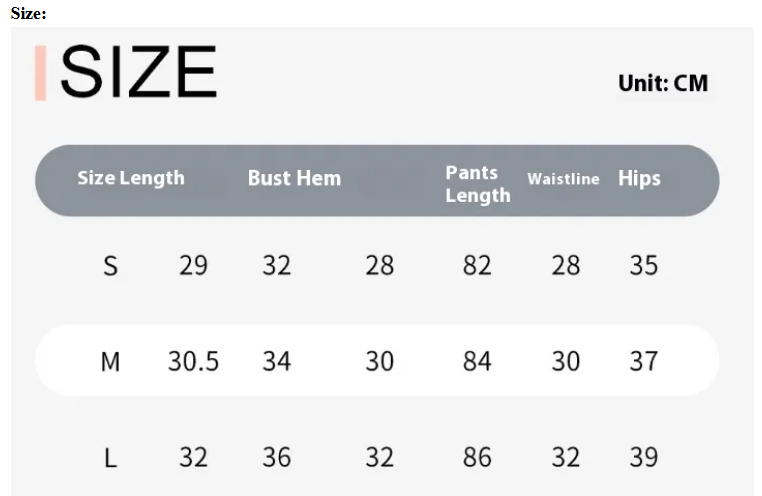Click the pink accent bar beside SIZE

pyautogui.click(x=40, y=72)
